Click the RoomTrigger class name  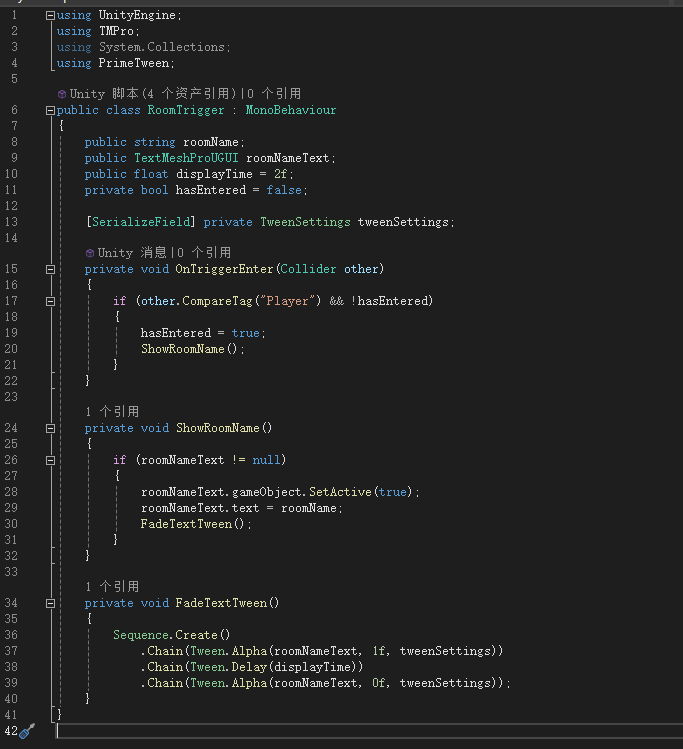(186, 110)
